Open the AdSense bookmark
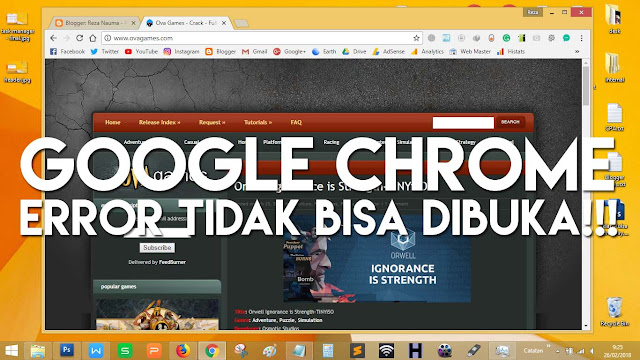 (388, 51)
